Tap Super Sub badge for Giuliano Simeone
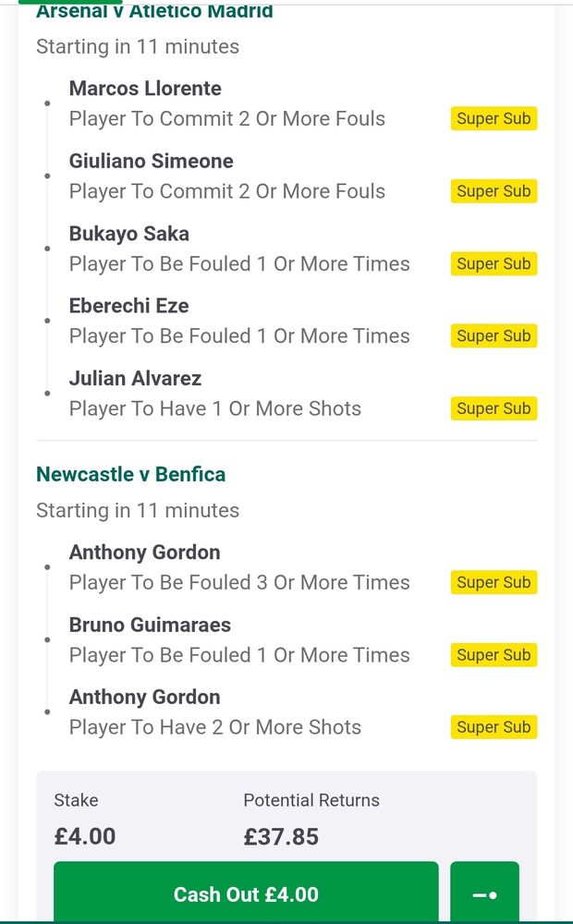This screenshot has height=924, width=573. point(494,191)
